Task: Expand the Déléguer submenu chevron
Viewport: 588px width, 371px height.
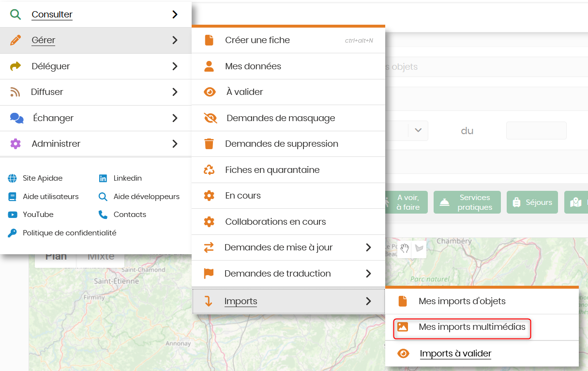Action: pyautogui.click(x=175, y=66)
